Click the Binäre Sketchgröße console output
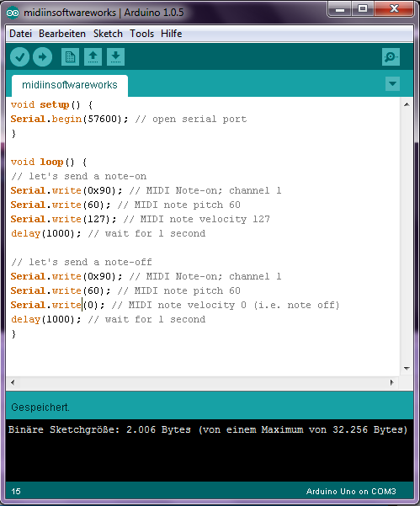Viewport: 420px width, 506px height. (x=208, y=430)
